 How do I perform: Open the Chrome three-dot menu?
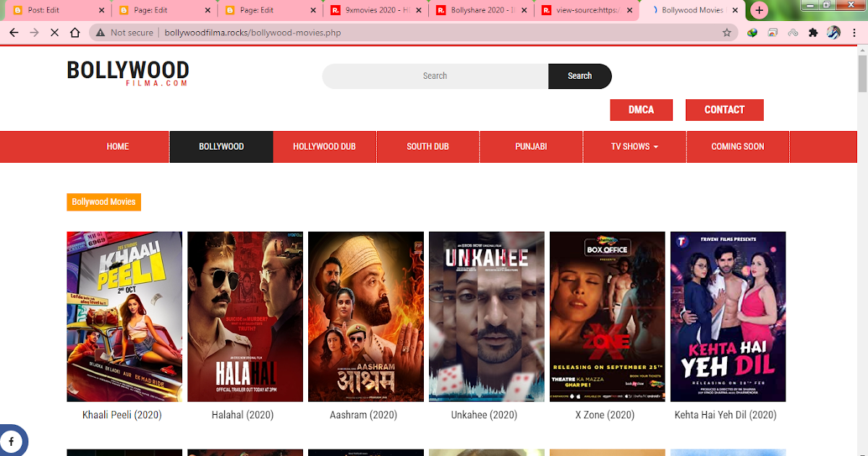(x=854, y=33)
